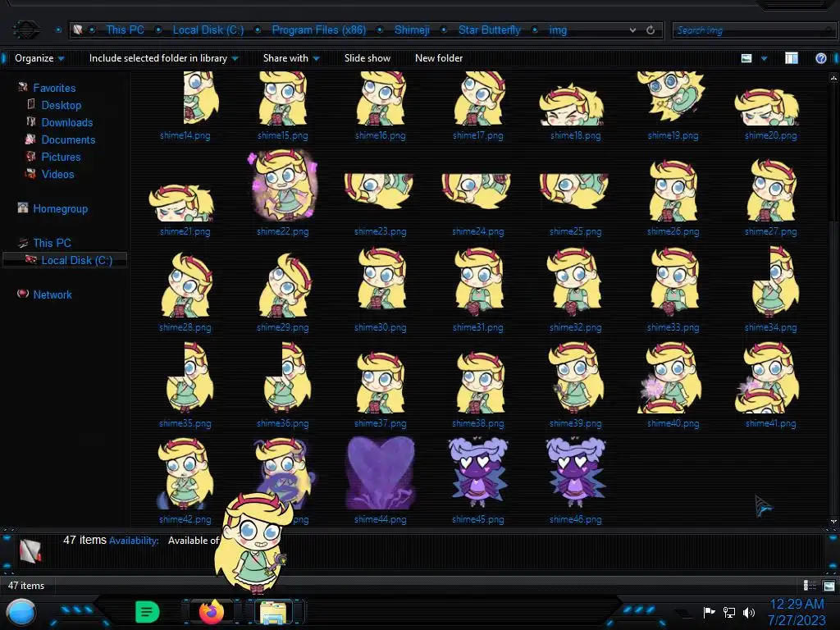Go to Program Files (x86) breadcrumb

coord(319,30)
